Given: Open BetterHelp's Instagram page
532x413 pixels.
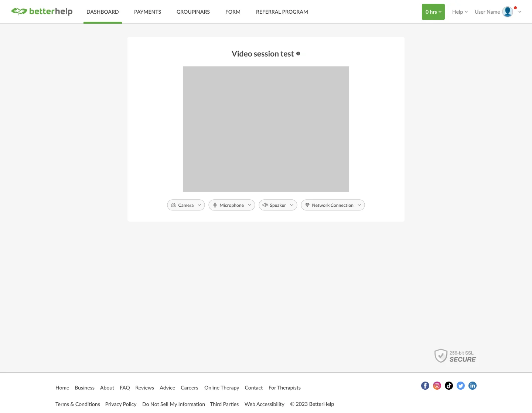Looking at the screenshot, I should coord(437,386).
